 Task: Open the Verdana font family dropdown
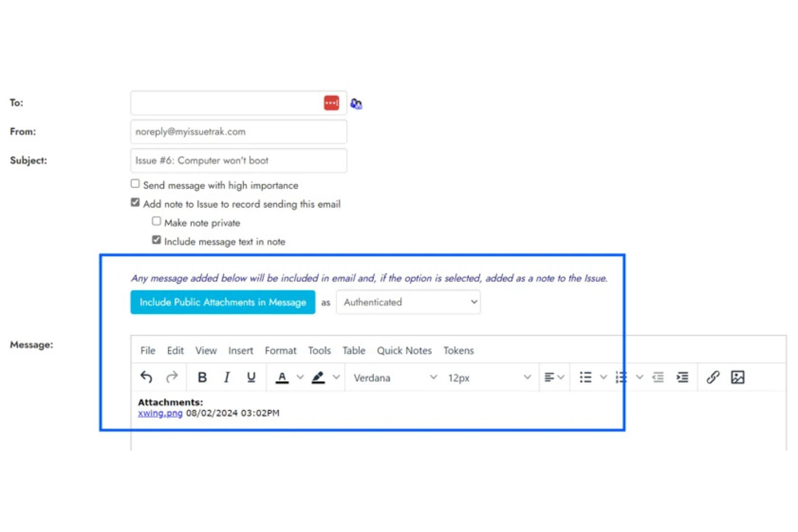click(x=395, y=378)
